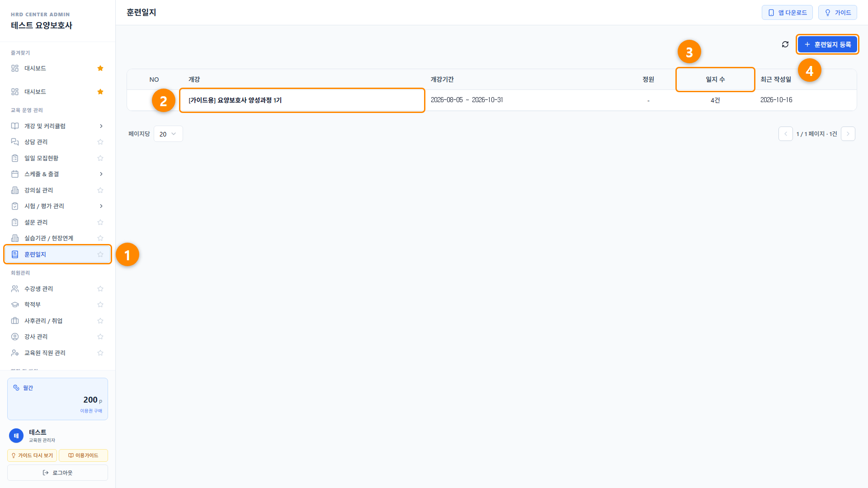Click the 설문 관리 clipboard icon

tap(15, 222)
